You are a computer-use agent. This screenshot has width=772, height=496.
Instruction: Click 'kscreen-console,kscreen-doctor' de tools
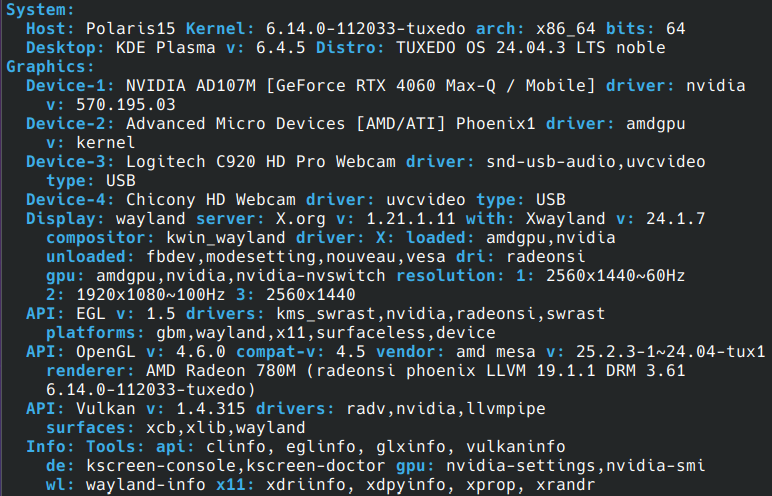click(x=235, y=465)
